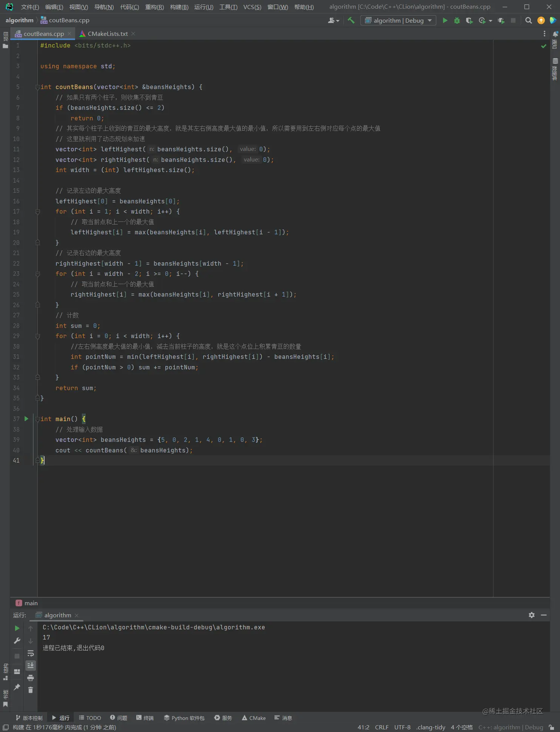The width and height of the screenshot is (560, 732).
Task: Click the lock read-only toggle in status bar
Action: [551, 727]
